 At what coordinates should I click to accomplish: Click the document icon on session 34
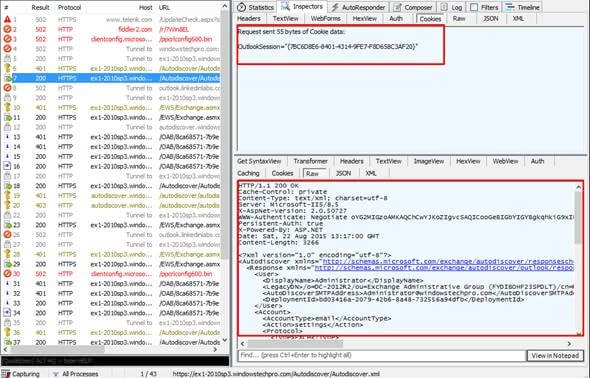pyautogui.click(x=7, y=313)
